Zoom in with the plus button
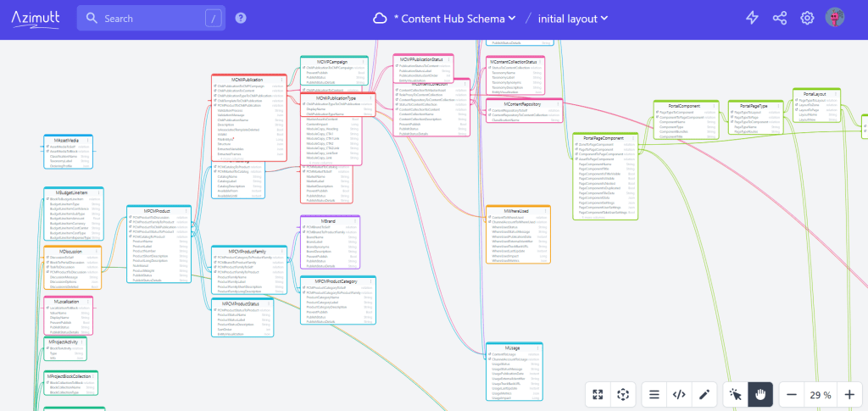The width and height of the screenshot is (868, 411). point(849,394)
